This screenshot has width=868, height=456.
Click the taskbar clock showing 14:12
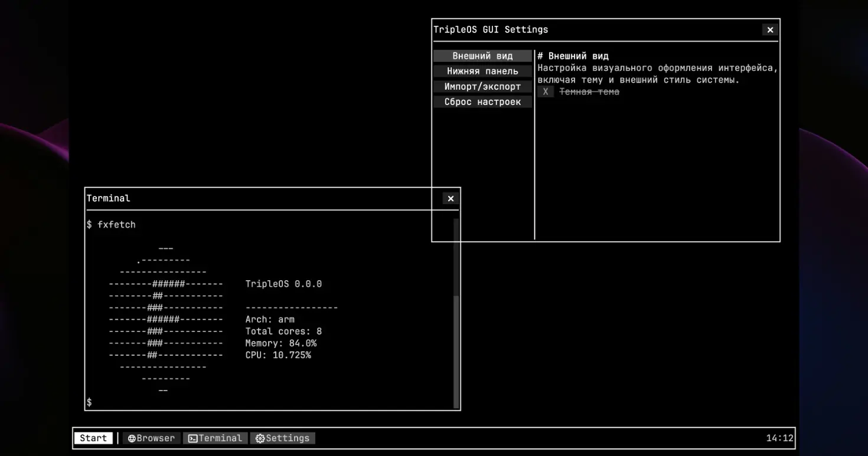click(779, 438)
